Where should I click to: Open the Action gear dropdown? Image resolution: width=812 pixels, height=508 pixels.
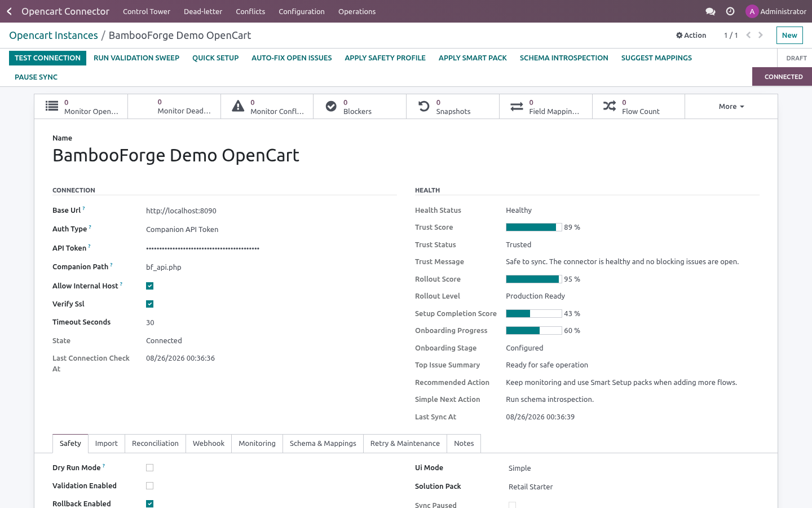[691, 35]
